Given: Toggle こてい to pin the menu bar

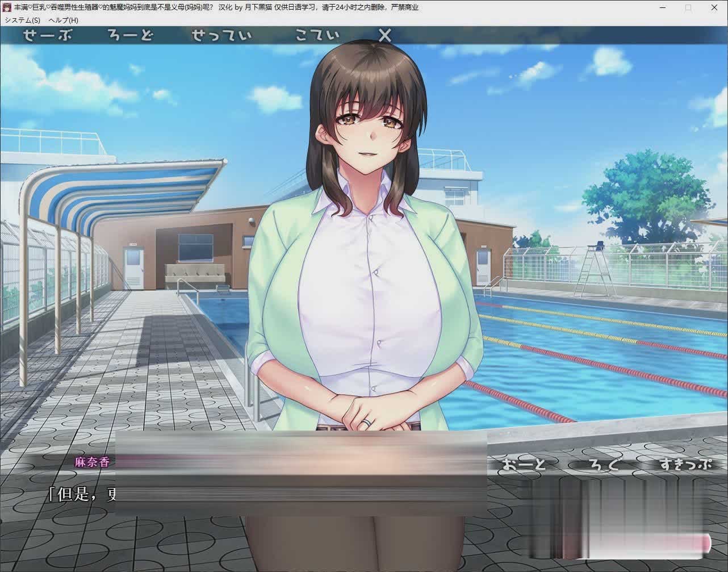Looking at the screenshot, I should pyautogui.click(x=317, y=36).
